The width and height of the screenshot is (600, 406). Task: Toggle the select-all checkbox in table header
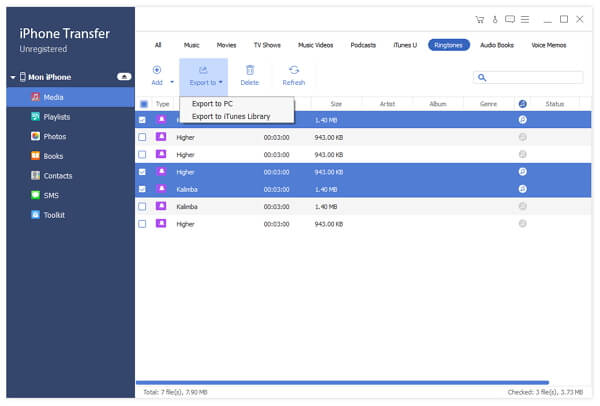pos(144,104)
